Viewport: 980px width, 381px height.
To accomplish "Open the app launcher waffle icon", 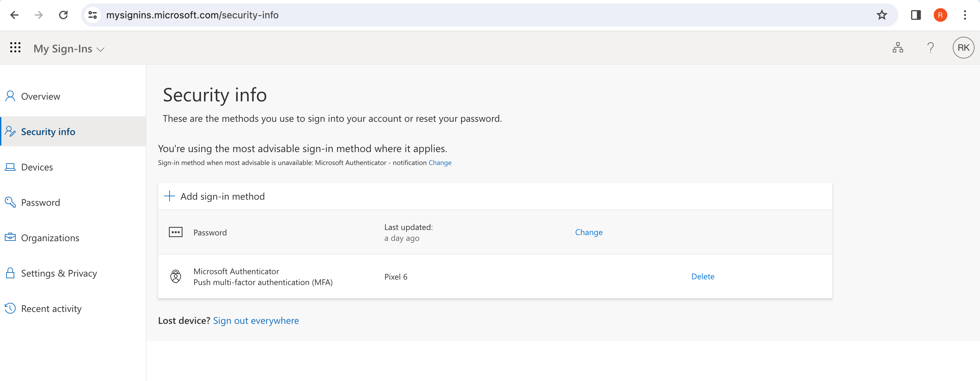I will [x=15, y=48].
